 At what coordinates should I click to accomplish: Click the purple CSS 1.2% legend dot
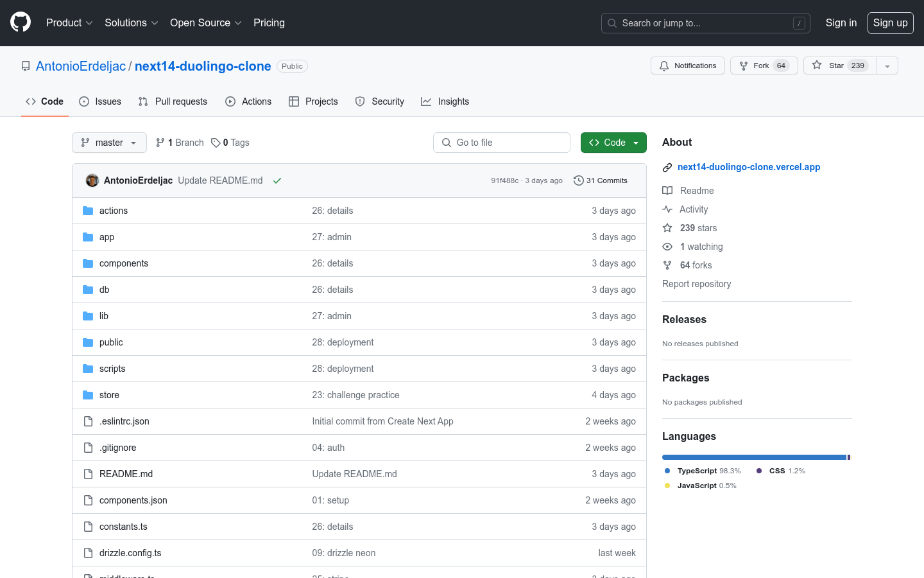(759, 471)
